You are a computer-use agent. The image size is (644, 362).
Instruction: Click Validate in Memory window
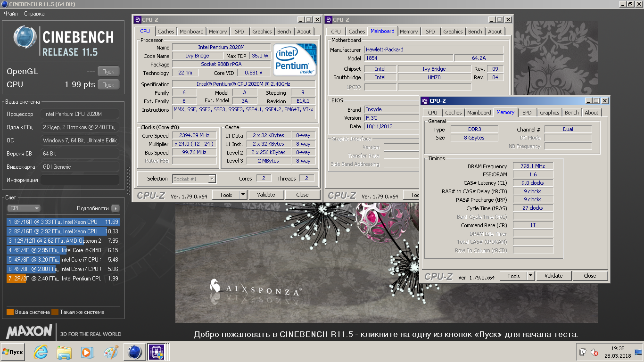(553, 276)
